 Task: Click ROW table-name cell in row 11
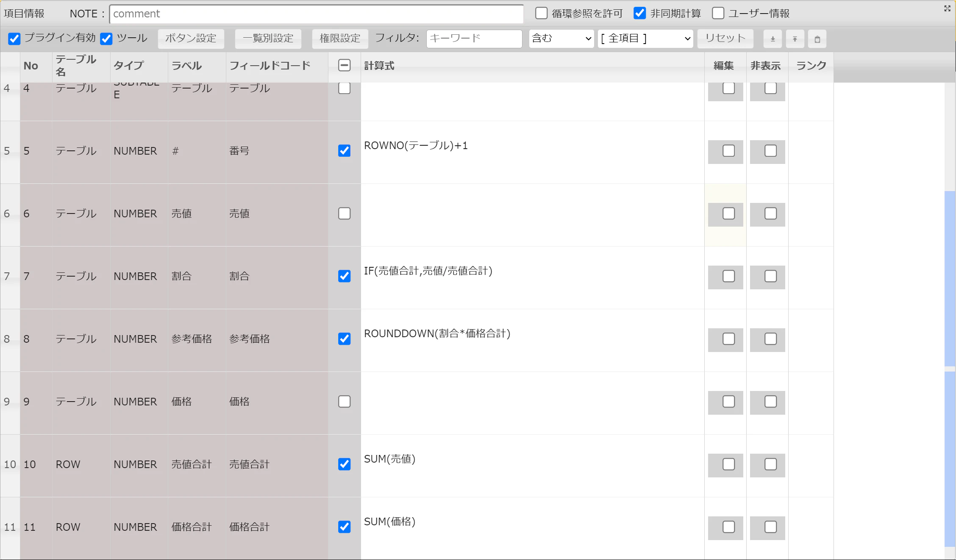[81, 528]
